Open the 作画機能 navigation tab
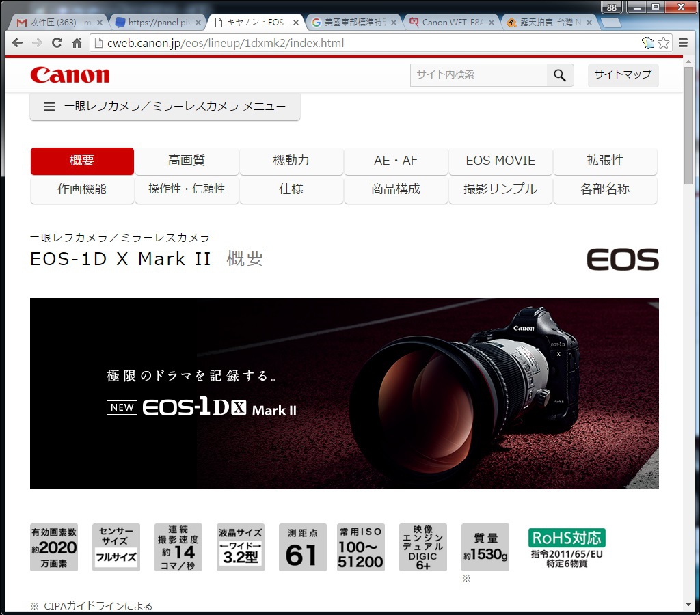 pos(82,190)
